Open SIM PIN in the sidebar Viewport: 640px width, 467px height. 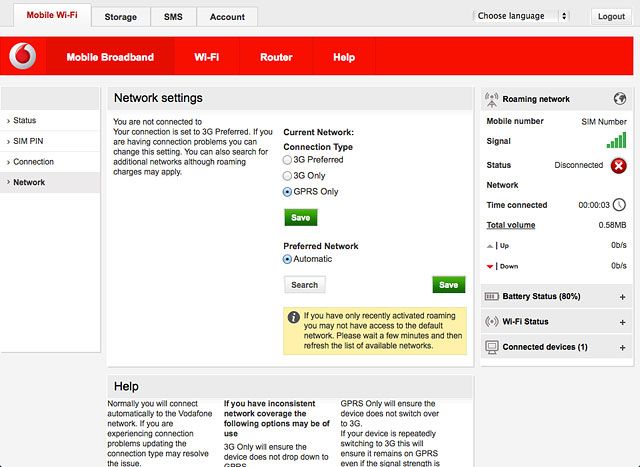click(x=50, y=141)
